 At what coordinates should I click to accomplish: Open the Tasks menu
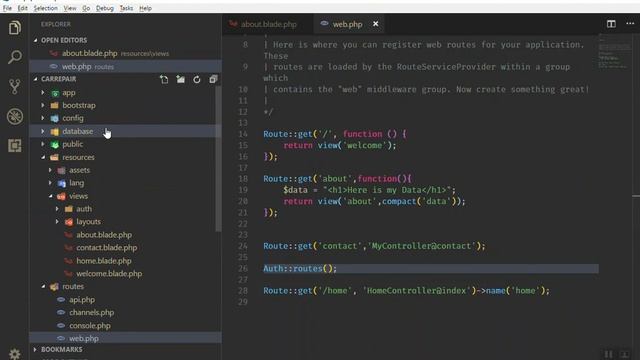point(126,8)
